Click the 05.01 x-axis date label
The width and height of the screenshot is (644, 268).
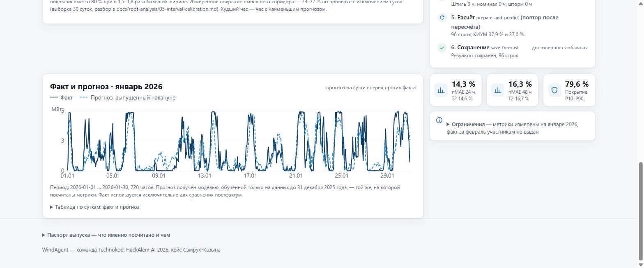point(113,176)
